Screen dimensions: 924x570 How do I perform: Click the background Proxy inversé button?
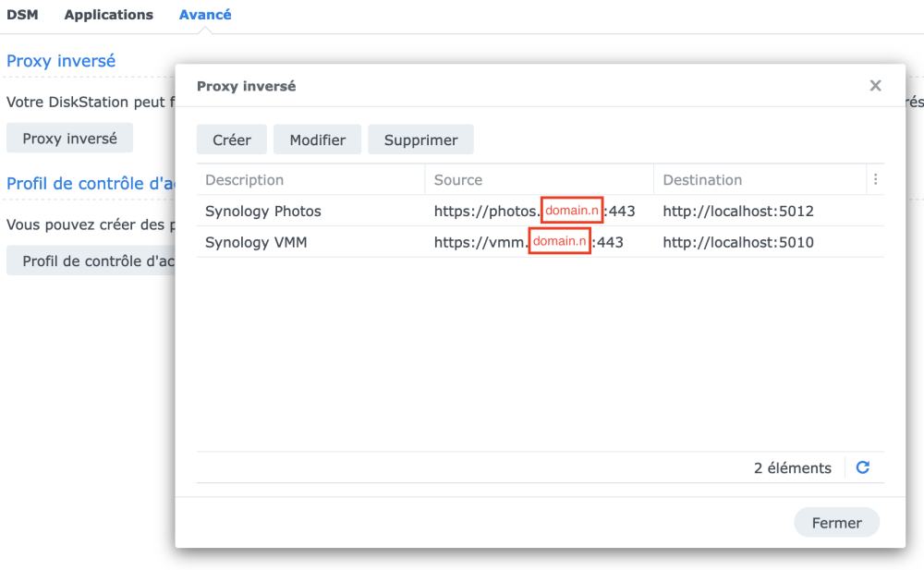coord(69,139)
